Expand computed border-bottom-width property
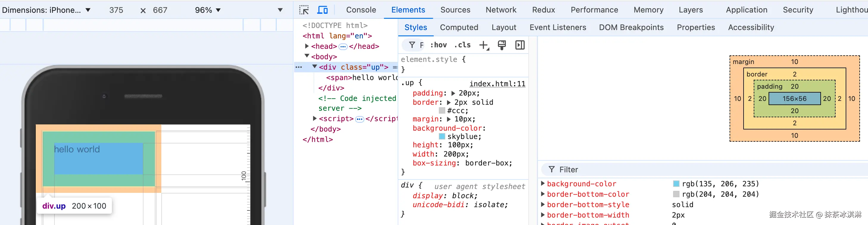868x225 pixels. [x=542, y=215]
